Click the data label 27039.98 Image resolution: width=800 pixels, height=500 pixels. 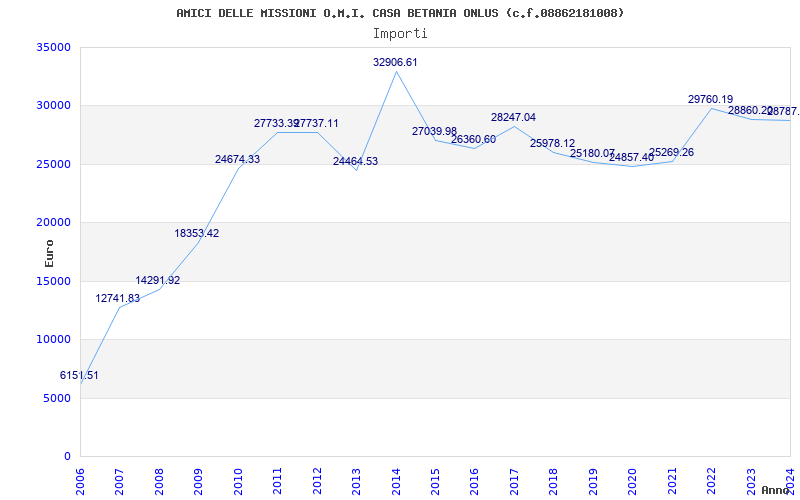coord(435,132)
